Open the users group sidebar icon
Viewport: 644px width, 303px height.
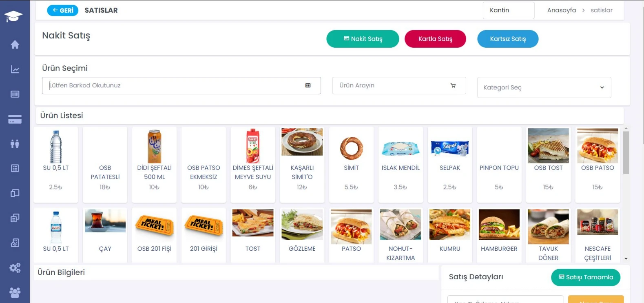click(x=15, y=292)
